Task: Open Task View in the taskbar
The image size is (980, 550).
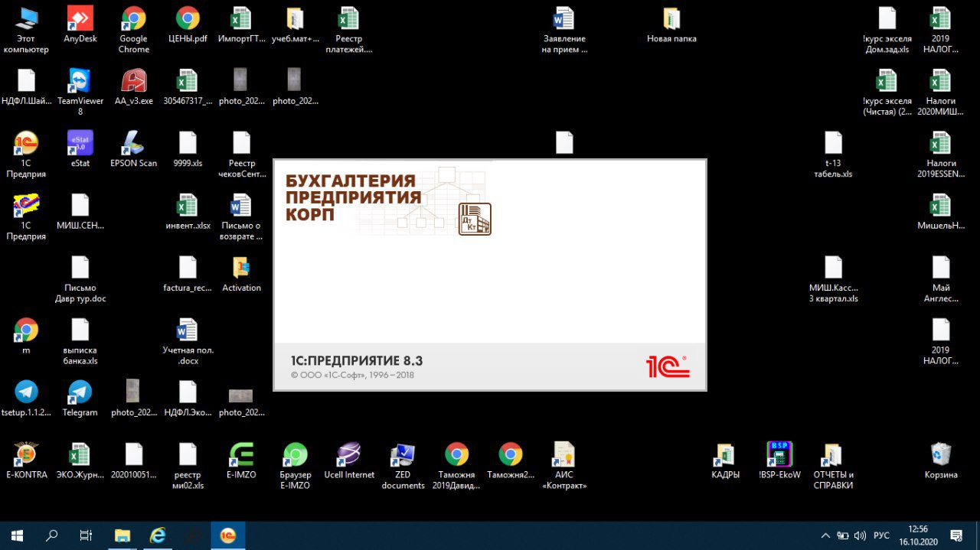Action: coord(87,535)
